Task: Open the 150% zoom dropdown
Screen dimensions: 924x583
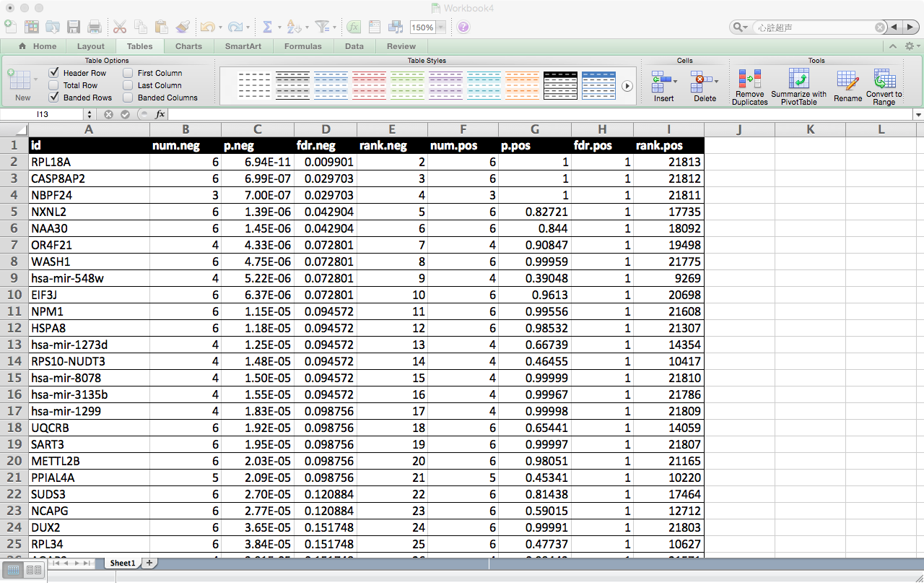Action: pyautogui.click(x=440, y=27)
